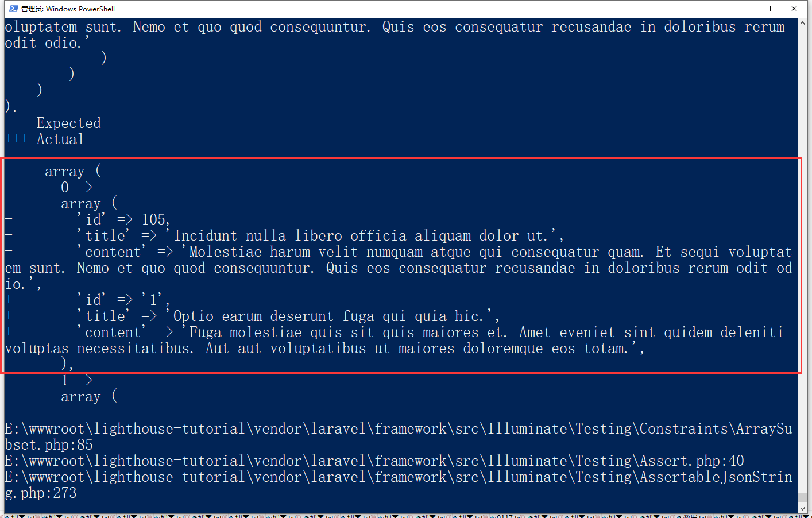Image resolution: width=812 pixels, height=518 pixels.
Task: Click the "+++ Actual" diff header line
Action: [45, 140]
